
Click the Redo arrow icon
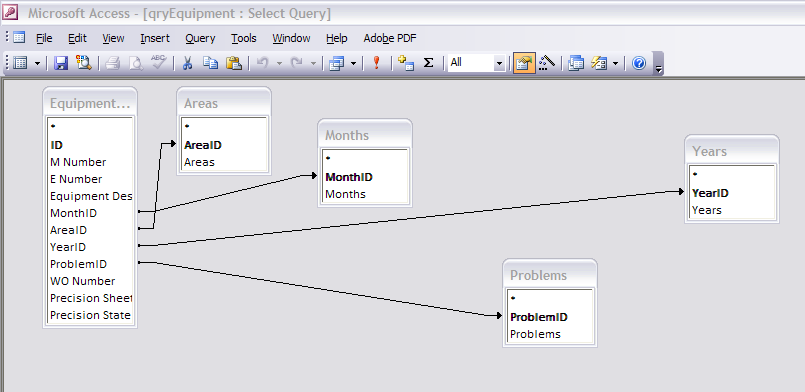296,63
